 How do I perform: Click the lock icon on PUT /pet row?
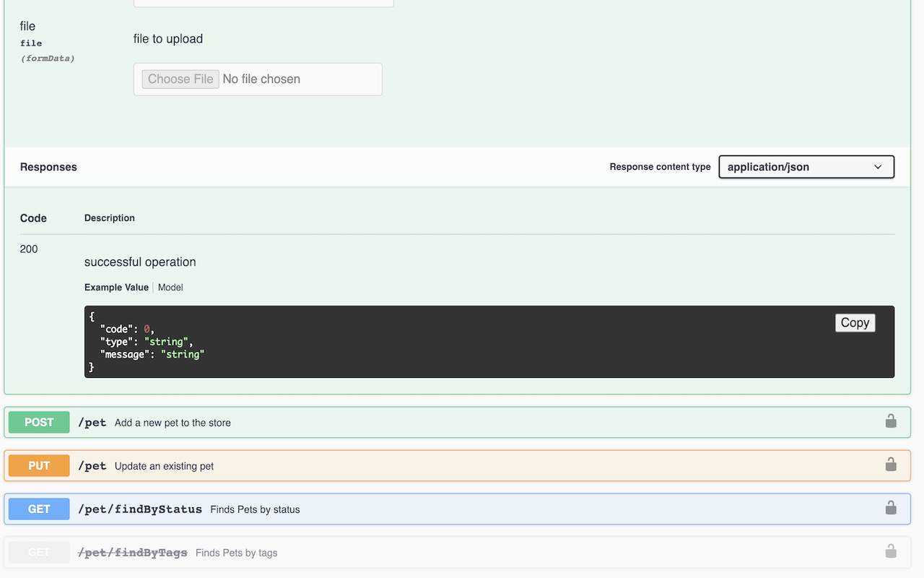coord(891,465)
